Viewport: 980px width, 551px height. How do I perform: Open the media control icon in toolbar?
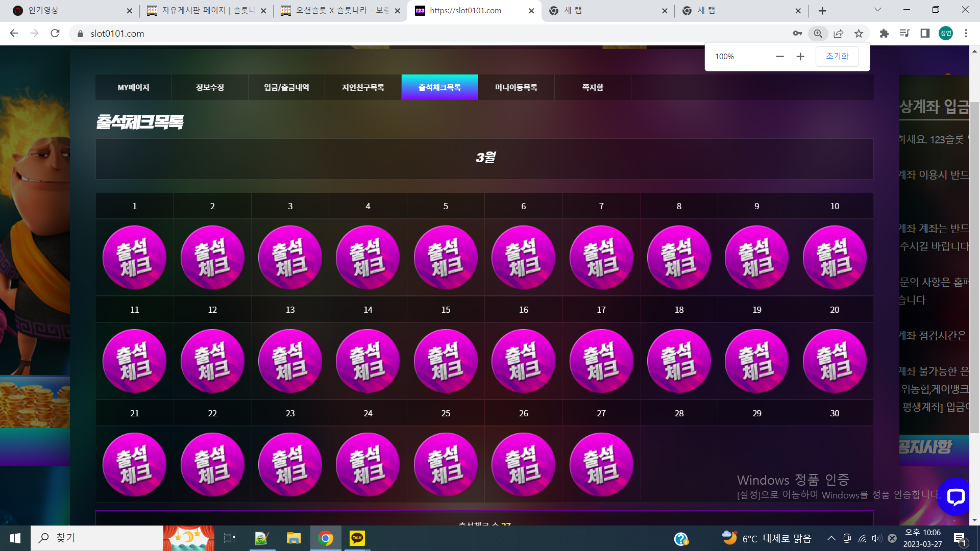[x=904, y=34]
